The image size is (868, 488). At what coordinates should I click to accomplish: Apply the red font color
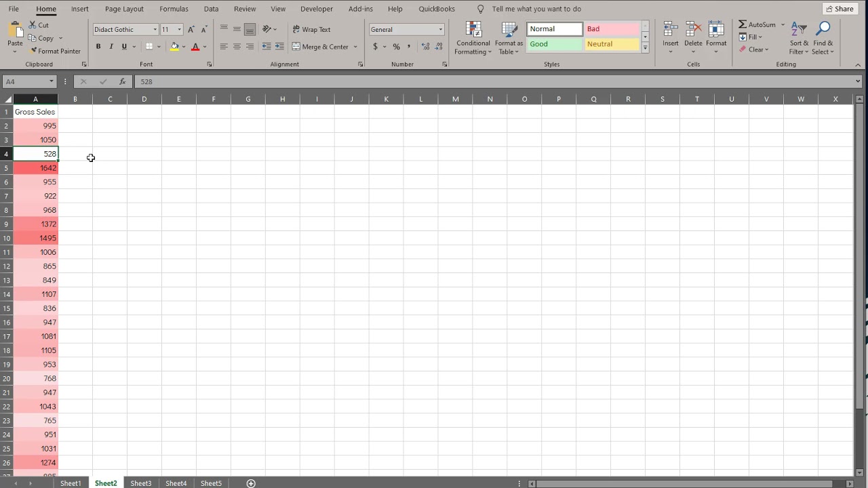(195, 47)
